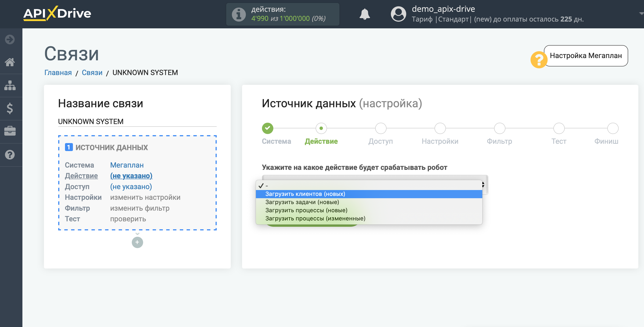Go to the Фильтр step circle
The image size is (644, 327).
tap(500, 128)
